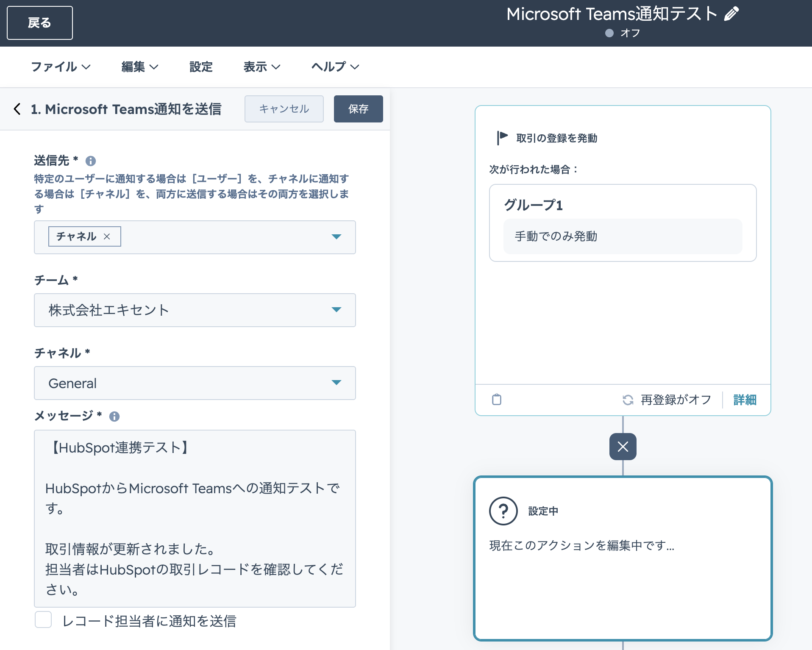The height and width of the screenshot is (650, 812).
Task: Open the 編集 menu
Action: [140, 67]
